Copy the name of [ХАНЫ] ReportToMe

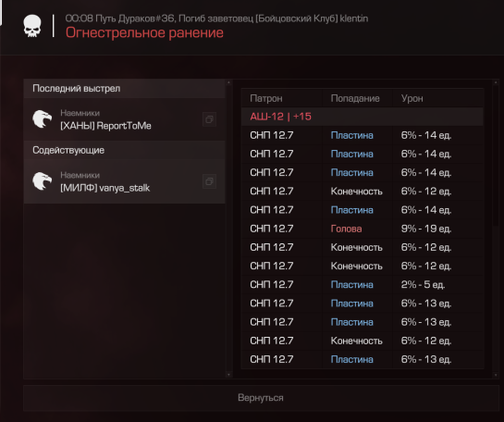209,119
